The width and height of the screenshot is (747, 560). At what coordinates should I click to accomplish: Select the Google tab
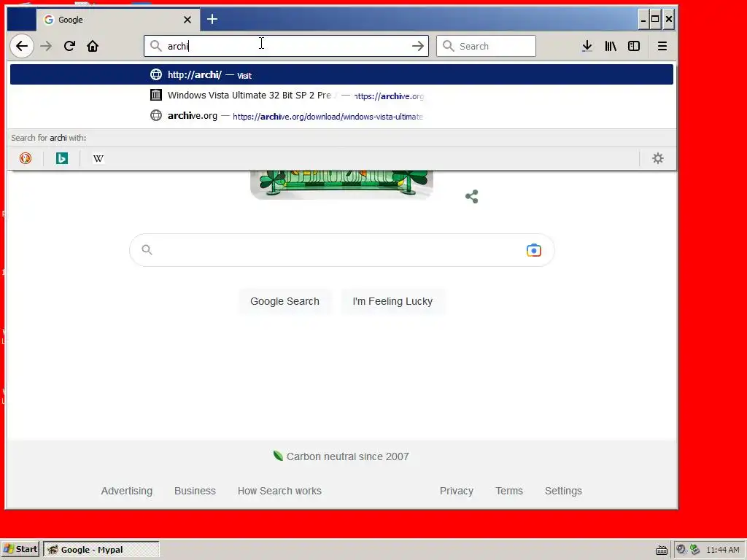(117, 20)
